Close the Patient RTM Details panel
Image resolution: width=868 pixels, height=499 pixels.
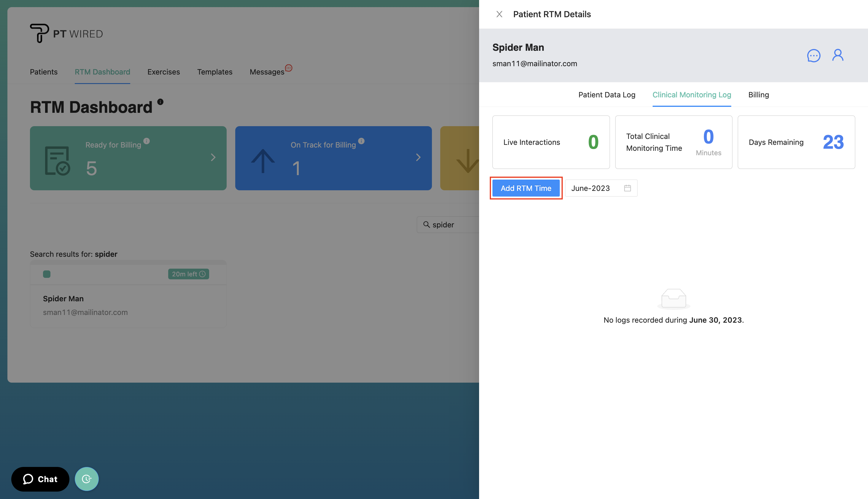click(x=499, y=14)
